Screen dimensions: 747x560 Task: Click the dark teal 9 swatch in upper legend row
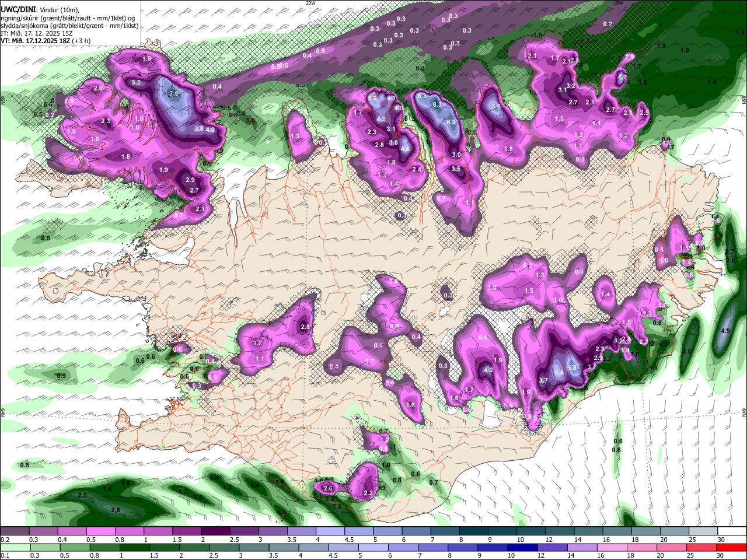[502, 531]
